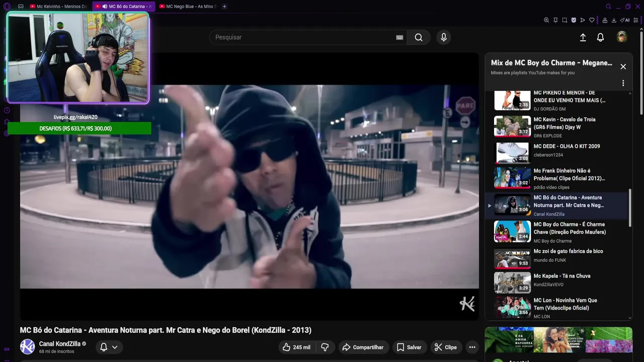Open the browser downloads icon
The height and width of the screenshot is (362, 644).
614,20
